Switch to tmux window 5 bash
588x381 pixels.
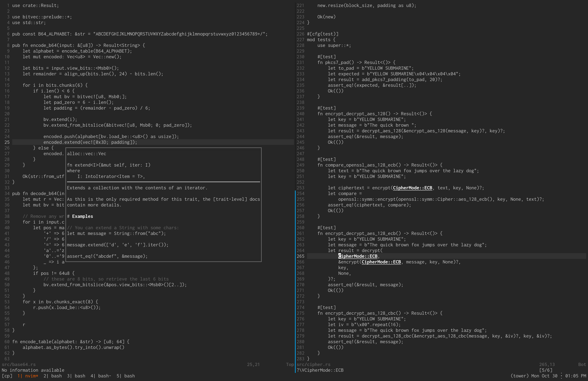pos(126,376)
